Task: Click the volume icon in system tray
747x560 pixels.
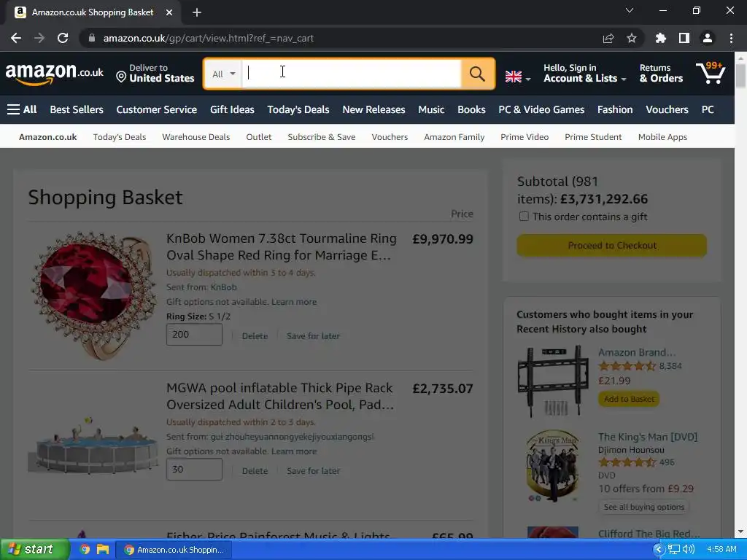Action: pyautogui.click(x=689, y=550)
